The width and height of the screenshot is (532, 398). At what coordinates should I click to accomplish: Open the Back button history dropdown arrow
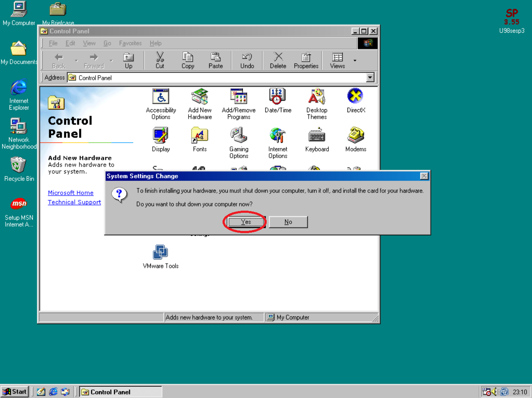click(76, 60)
